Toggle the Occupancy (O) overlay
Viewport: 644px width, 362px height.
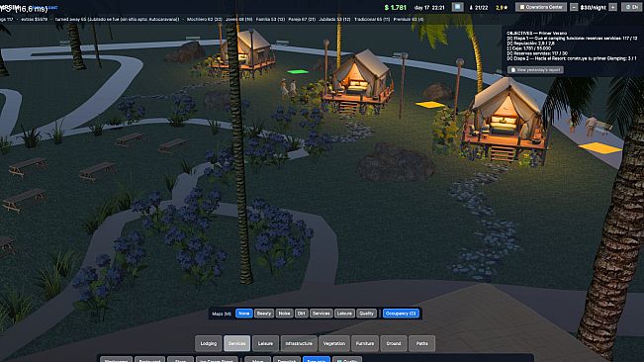tap(401, 314)
